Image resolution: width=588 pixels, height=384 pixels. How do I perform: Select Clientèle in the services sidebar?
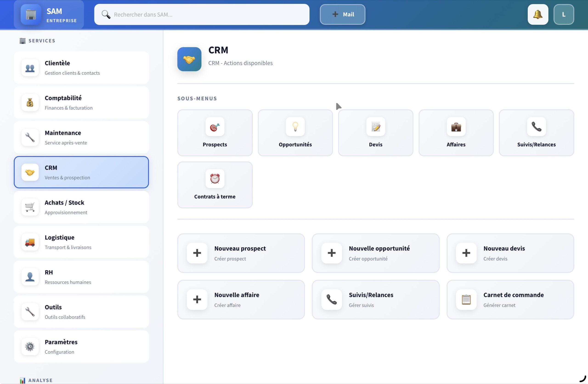(81, 68)
